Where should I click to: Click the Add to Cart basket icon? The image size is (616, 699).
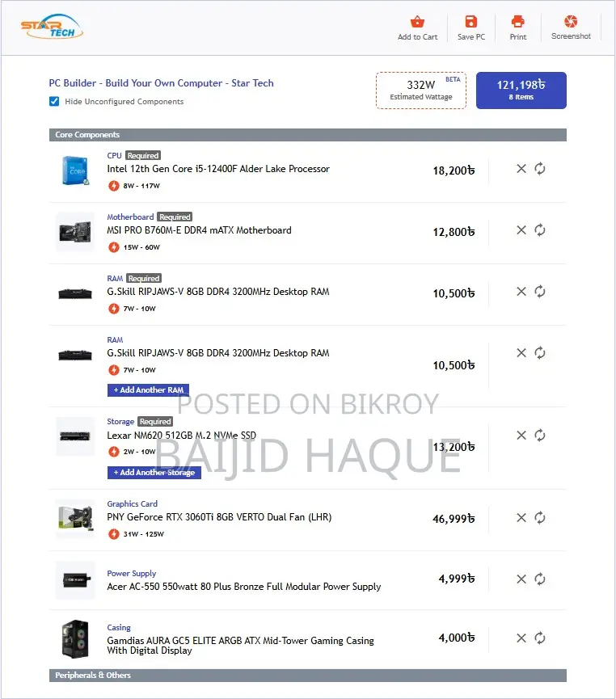click(x=417, y=21)
